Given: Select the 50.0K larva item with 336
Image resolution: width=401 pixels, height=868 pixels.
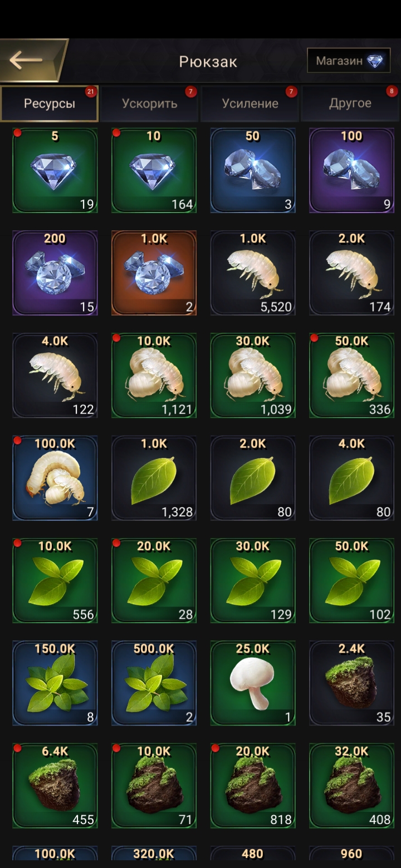Looking at the screenshot, I should point(352,375).
